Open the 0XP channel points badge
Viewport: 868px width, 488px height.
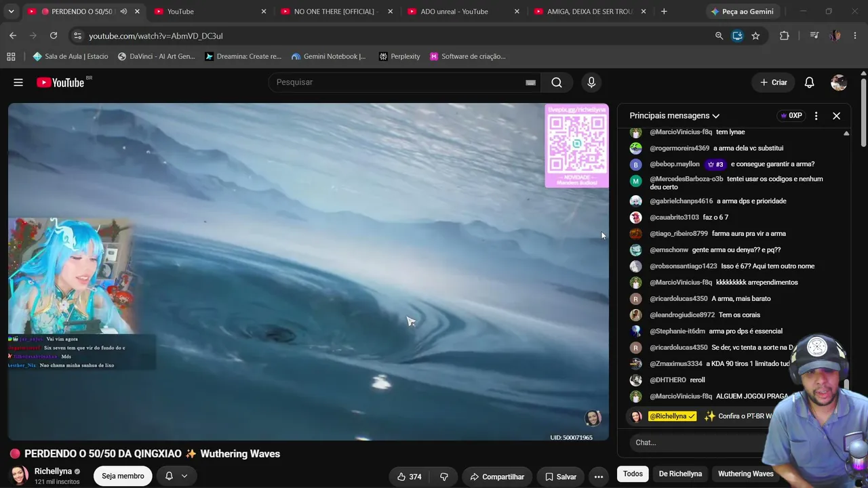pyautogui.click(x=791, y=116)
